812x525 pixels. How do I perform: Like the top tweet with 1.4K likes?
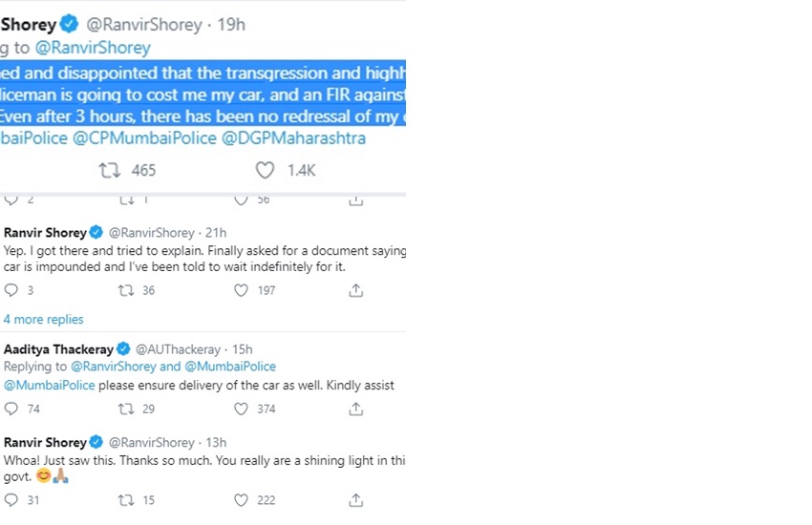pos(266,170)
